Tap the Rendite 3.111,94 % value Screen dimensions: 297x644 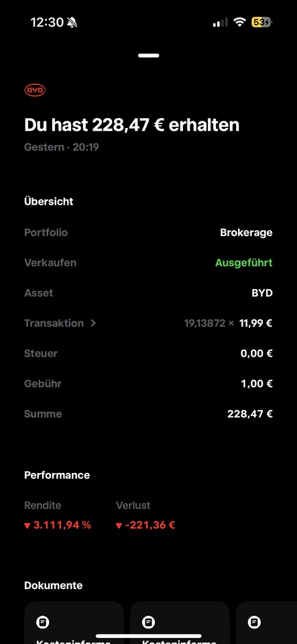click(58, 525)
